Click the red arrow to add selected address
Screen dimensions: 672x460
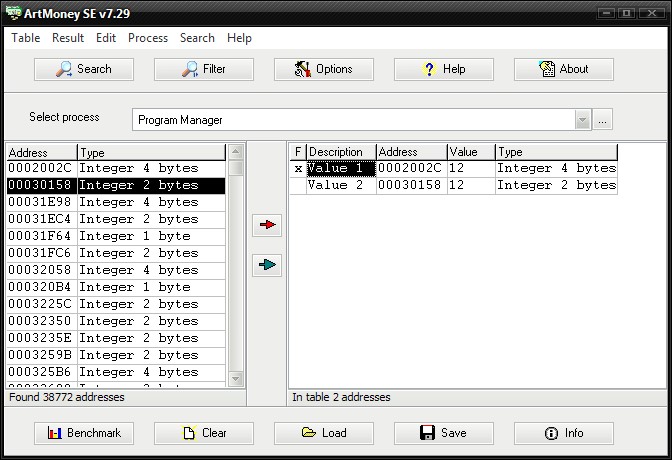tap(267, 225)
